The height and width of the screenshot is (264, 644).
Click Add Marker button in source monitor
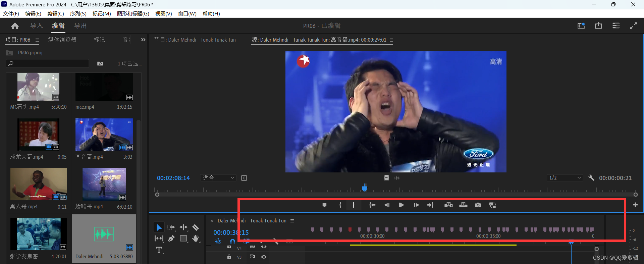324,205
